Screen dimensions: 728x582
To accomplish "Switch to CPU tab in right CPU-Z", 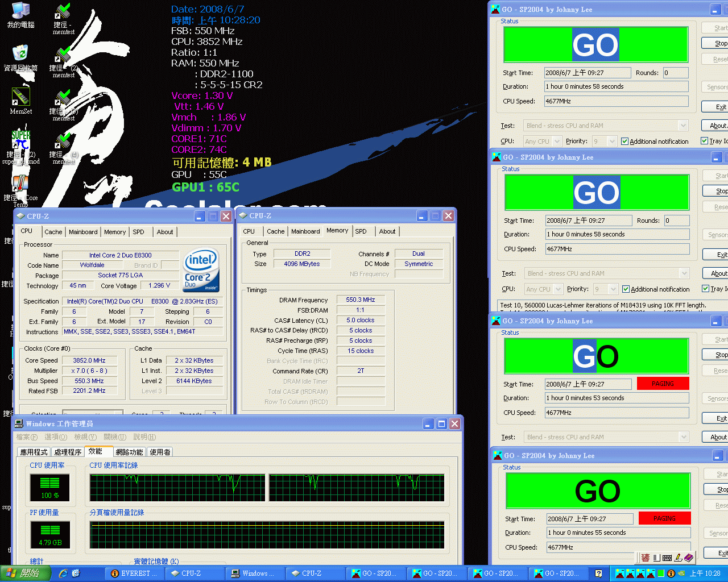I will [x=249, y=231].
